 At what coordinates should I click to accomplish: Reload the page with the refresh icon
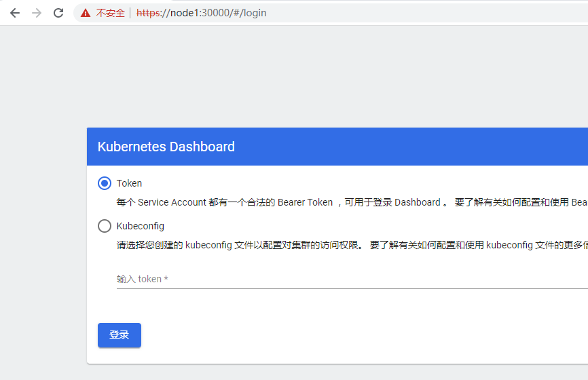point(58,13)
